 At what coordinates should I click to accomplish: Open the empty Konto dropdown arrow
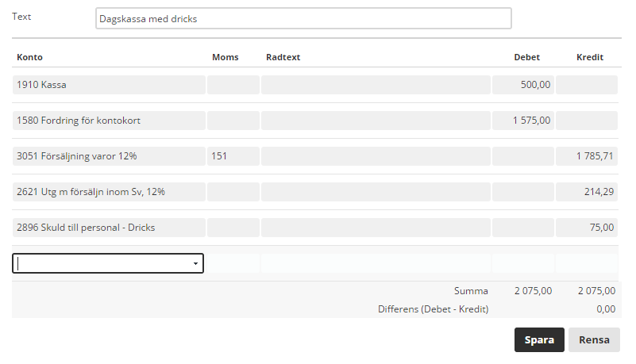coord(195,264)
